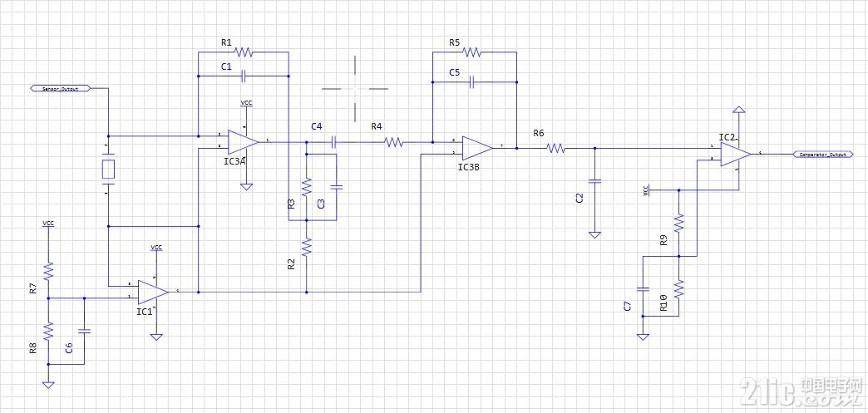Select the R5 resistor symbol
Screen dimensions: 868x413
[471, 52]
